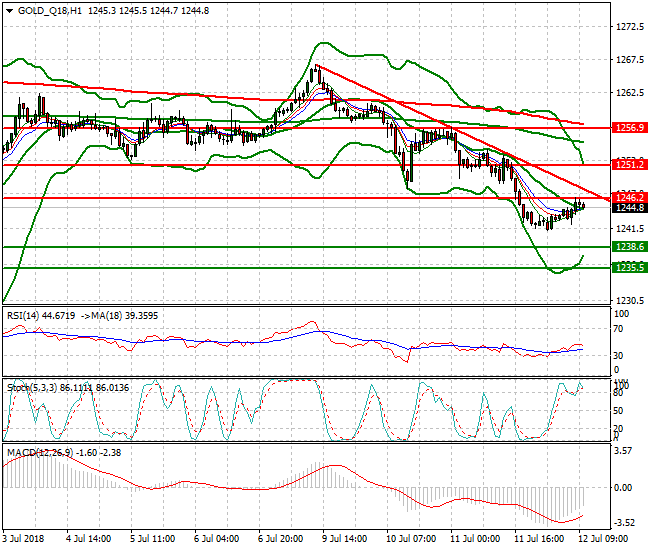Click the 1267.5 price scale value
Viewport: 650px width, 550px height.
[x=630, y=59]
